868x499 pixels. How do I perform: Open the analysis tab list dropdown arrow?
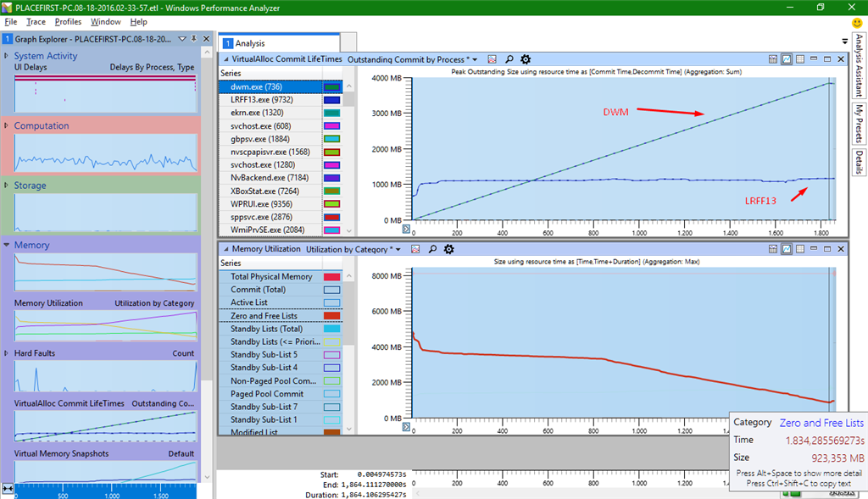845,42
